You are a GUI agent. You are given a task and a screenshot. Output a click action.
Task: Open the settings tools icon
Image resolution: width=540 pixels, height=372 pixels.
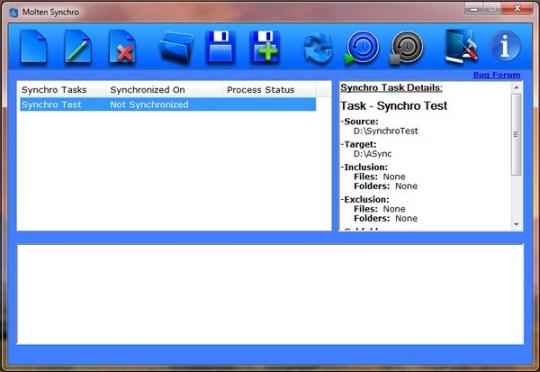[461, 46]
